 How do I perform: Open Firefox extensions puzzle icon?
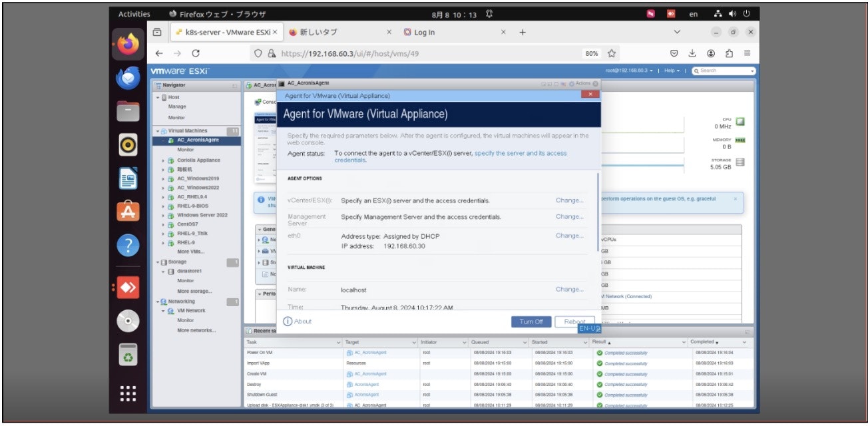click(x=730, y=53)
